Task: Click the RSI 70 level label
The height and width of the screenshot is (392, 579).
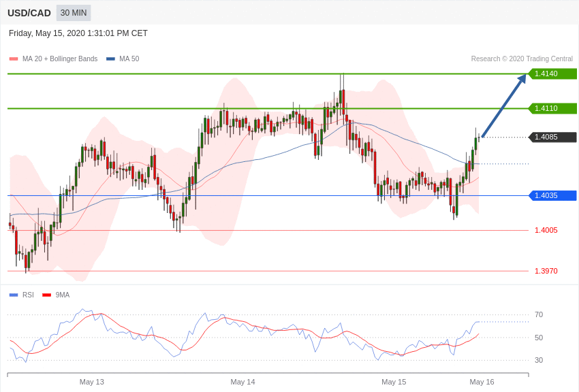Action: pos(539,314)
